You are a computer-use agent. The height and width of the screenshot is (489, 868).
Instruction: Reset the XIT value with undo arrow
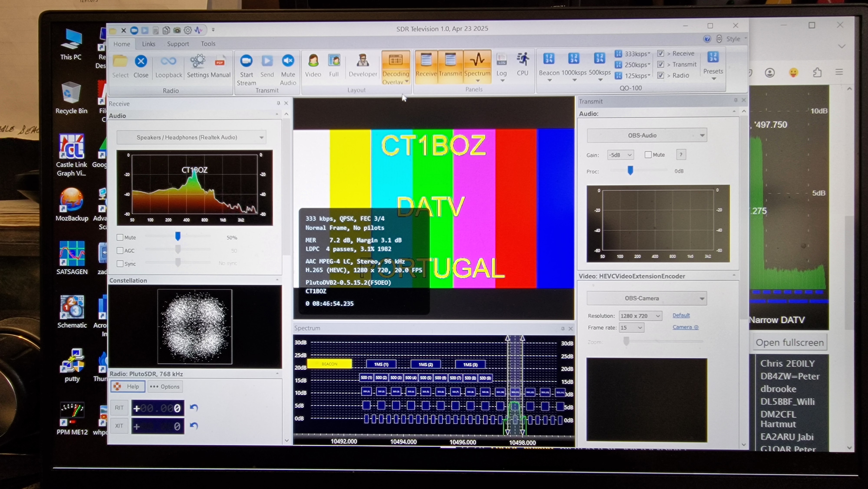click(194, 426)
